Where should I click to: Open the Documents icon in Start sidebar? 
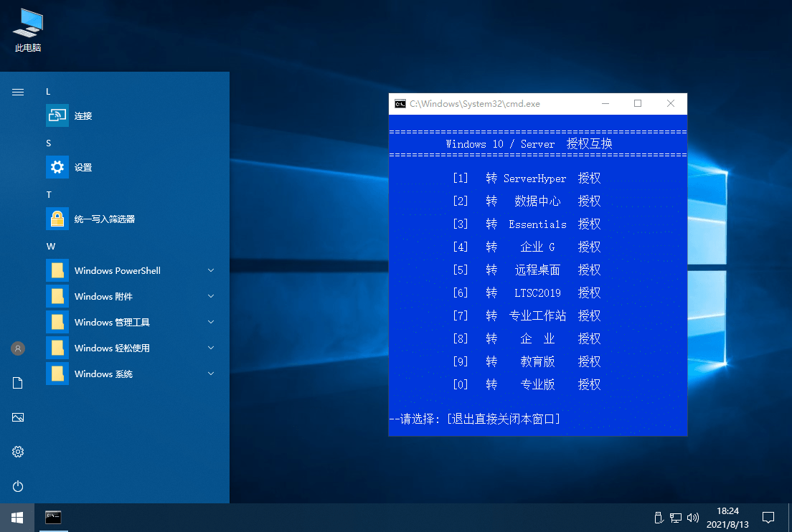17,382
